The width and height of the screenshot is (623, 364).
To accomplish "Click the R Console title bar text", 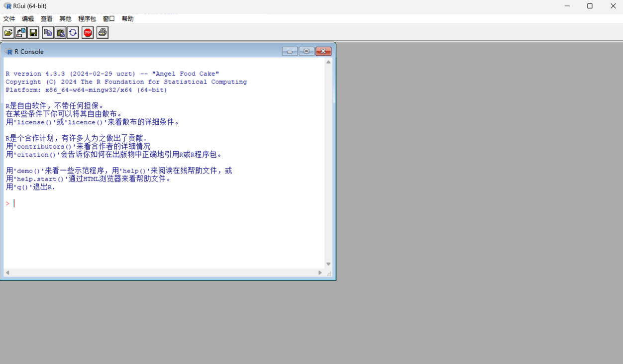I will [29, 52].
